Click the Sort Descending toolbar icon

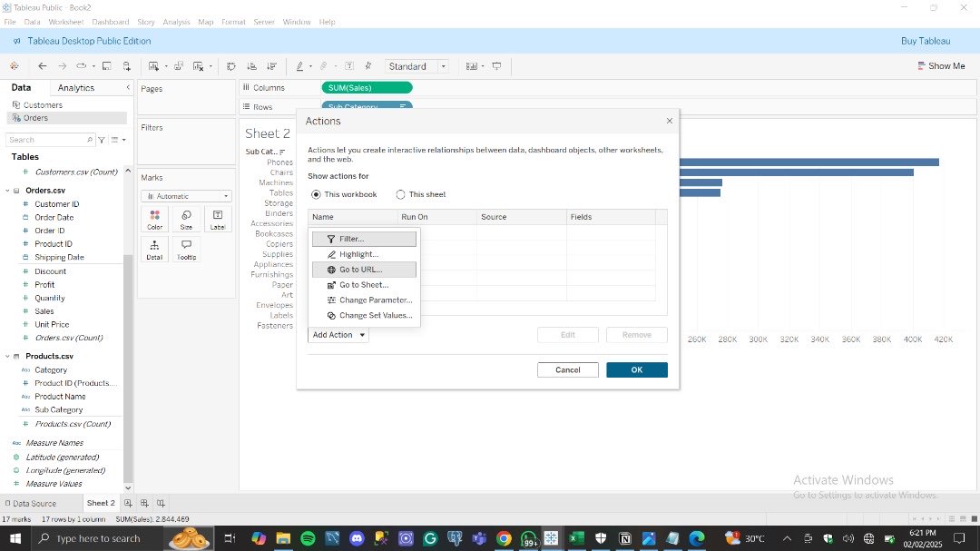click(272, 65)
